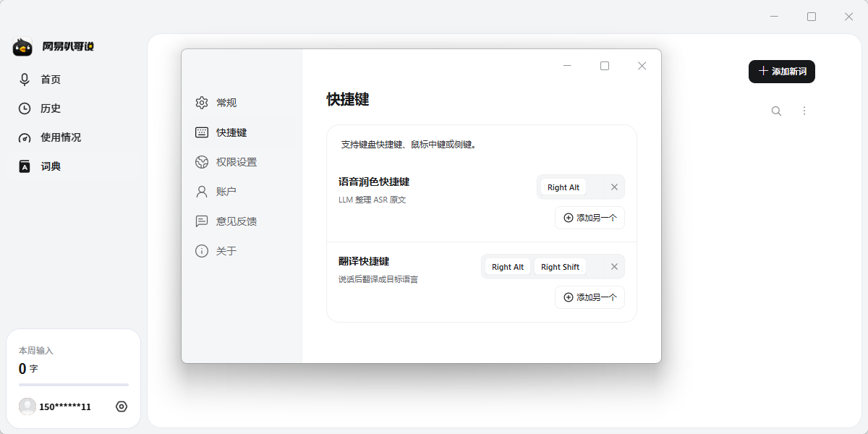Viewport: 868px width, 434px height.
Task: Select the Right Alt key of 翻译快捷键
Action: click(x=508, y=267)
